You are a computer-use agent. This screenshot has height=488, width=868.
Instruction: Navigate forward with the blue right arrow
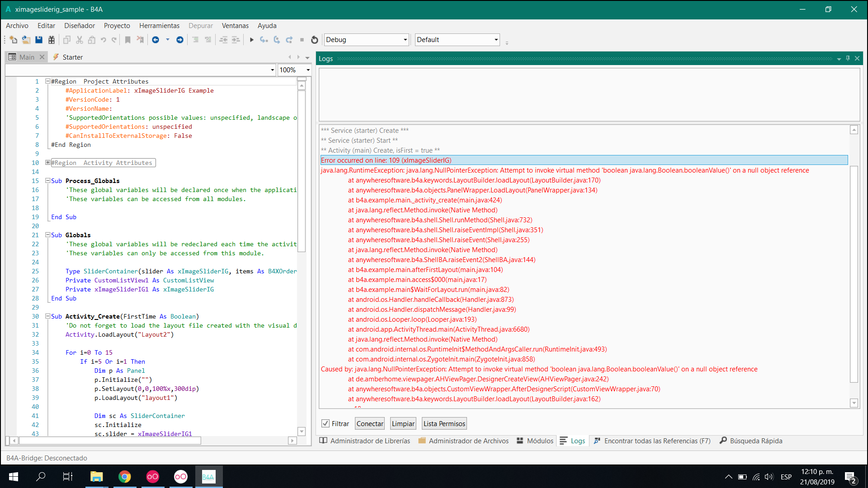coord(180,40)
